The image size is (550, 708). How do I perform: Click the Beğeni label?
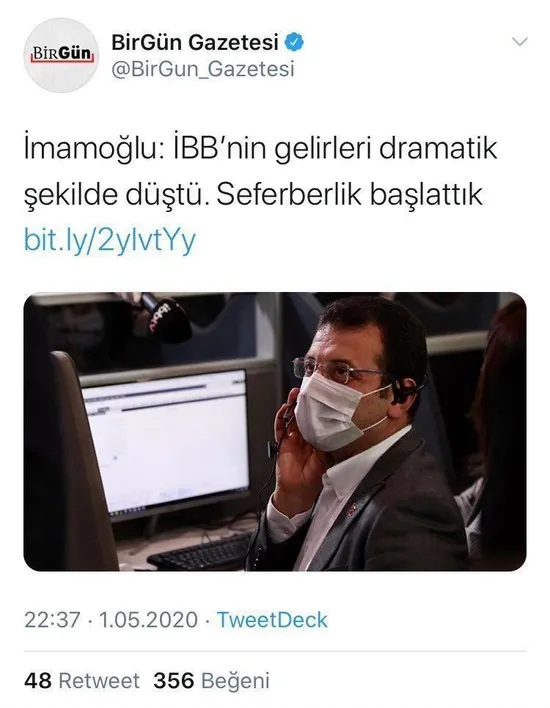coord(235,682)
